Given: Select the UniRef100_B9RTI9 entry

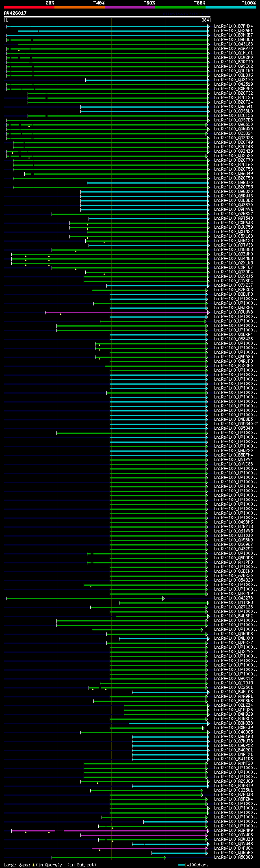Looking at the screenshot, I should 233,62.
